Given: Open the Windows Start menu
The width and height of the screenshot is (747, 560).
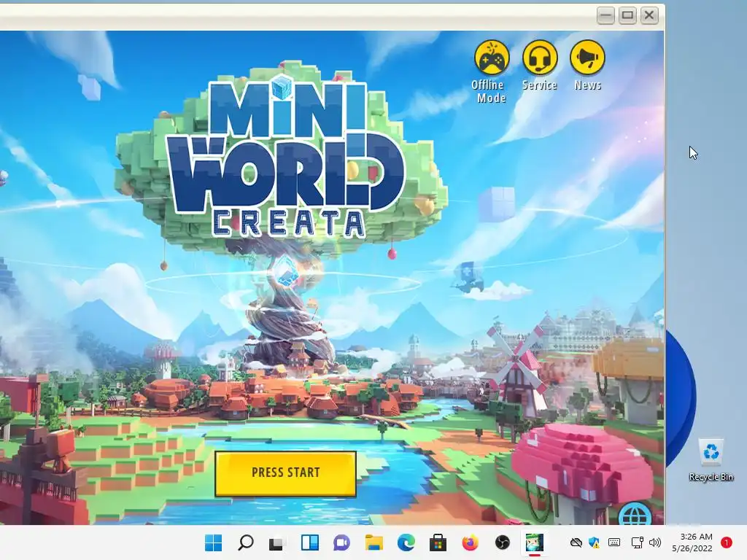Looking at the screenshot, I should 213,542.
